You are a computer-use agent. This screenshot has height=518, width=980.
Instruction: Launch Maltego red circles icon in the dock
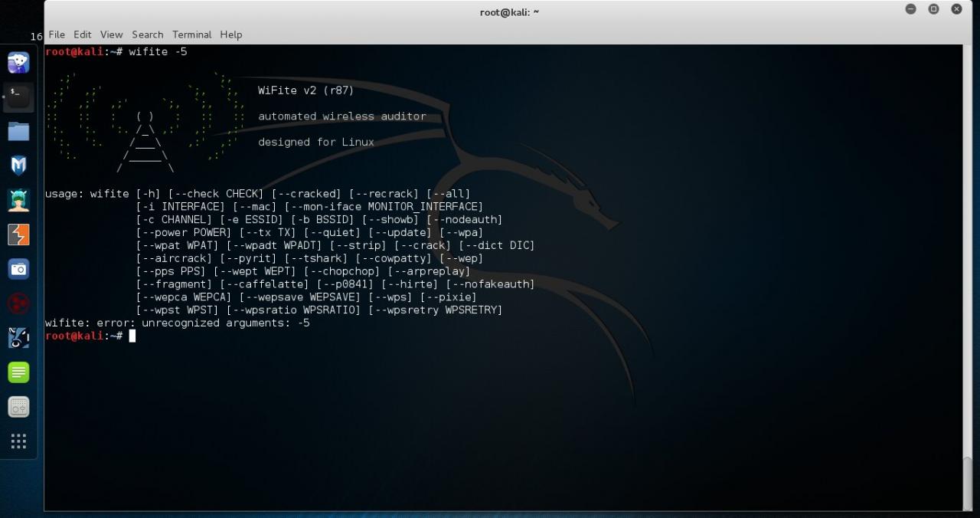(18, 303)
